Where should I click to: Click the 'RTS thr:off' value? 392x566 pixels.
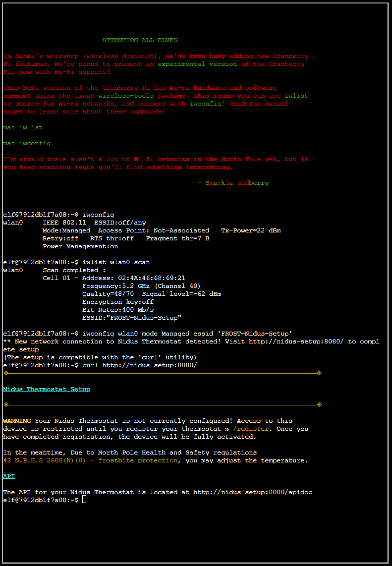tap(112, 238)
